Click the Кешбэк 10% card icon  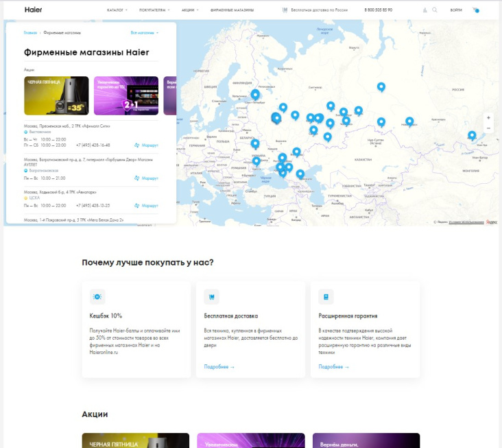(97, 297)
